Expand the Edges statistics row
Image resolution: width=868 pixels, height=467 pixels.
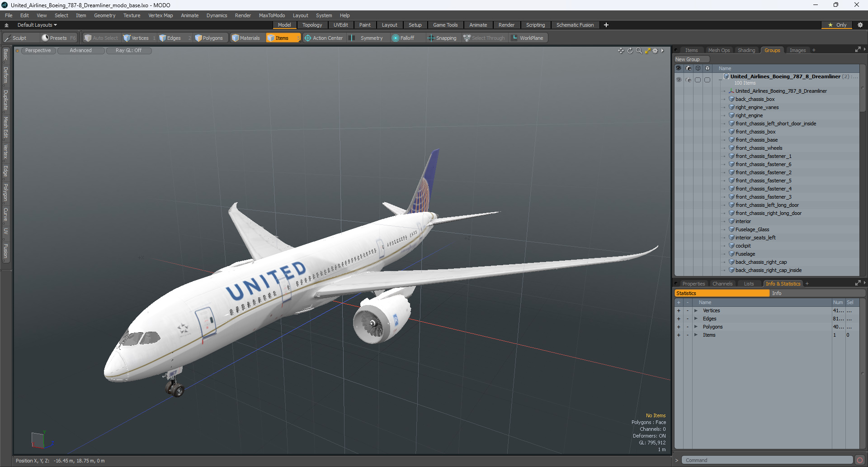(696, 319)
